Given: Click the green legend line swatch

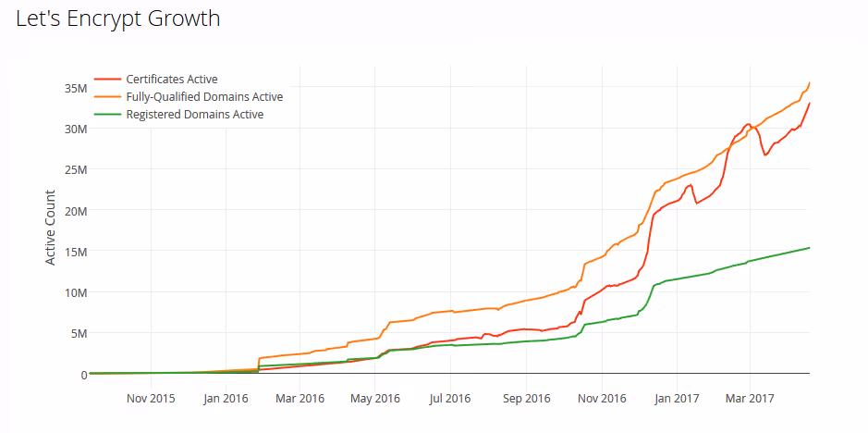Looking at the screenshot, I should 107,115.
